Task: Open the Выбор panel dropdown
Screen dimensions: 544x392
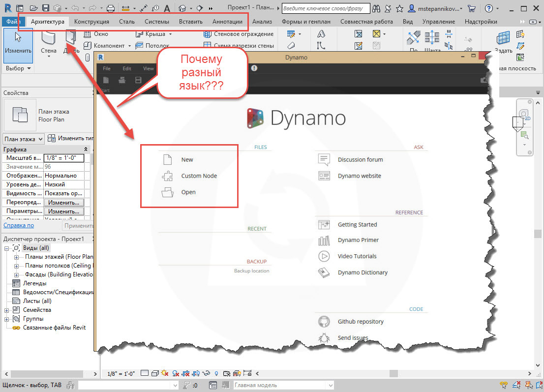Action: click(18, 68)
